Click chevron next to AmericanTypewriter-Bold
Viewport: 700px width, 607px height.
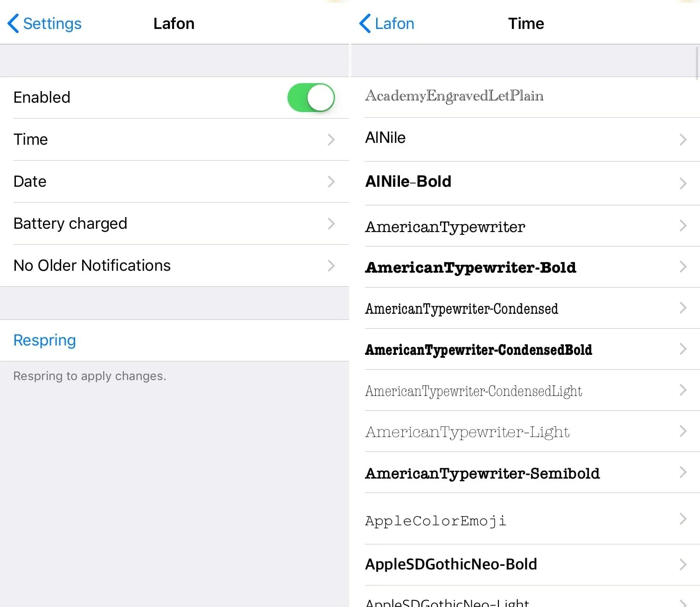click(x=683, y=267)
